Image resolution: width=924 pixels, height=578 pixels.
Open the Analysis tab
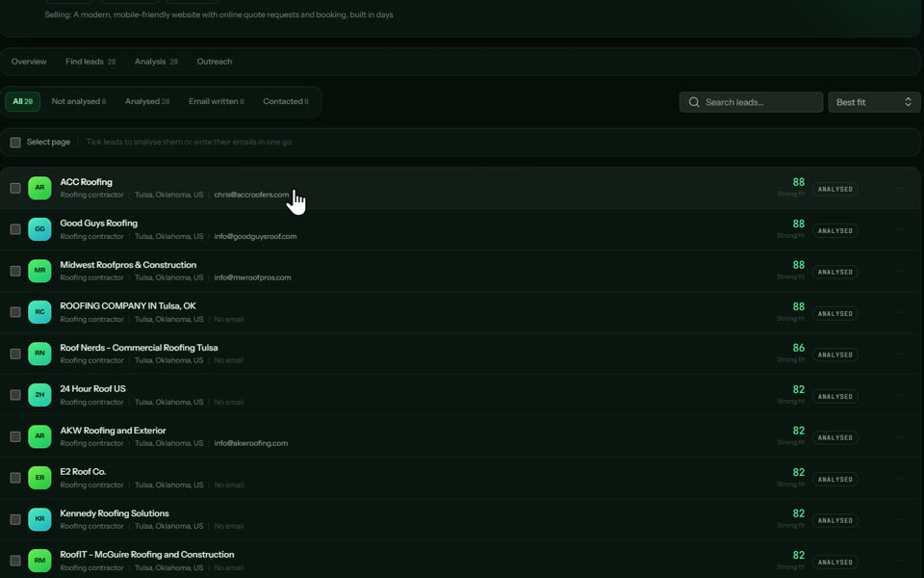pos(156,62)
